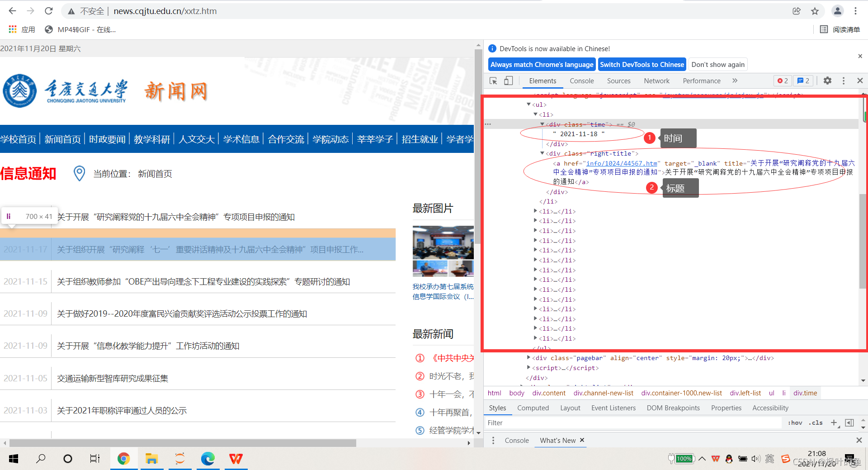Click the blue issues count badge
868x470 pixels.
click(803, 81)
